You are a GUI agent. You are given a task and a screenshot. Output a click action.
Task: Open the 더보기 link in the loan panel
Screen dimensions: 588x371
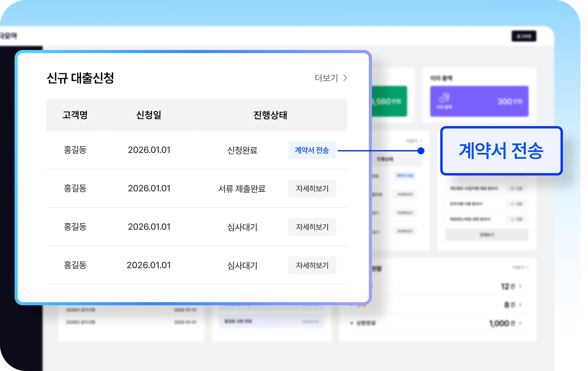pyautogui.click(x=326, y=78)
